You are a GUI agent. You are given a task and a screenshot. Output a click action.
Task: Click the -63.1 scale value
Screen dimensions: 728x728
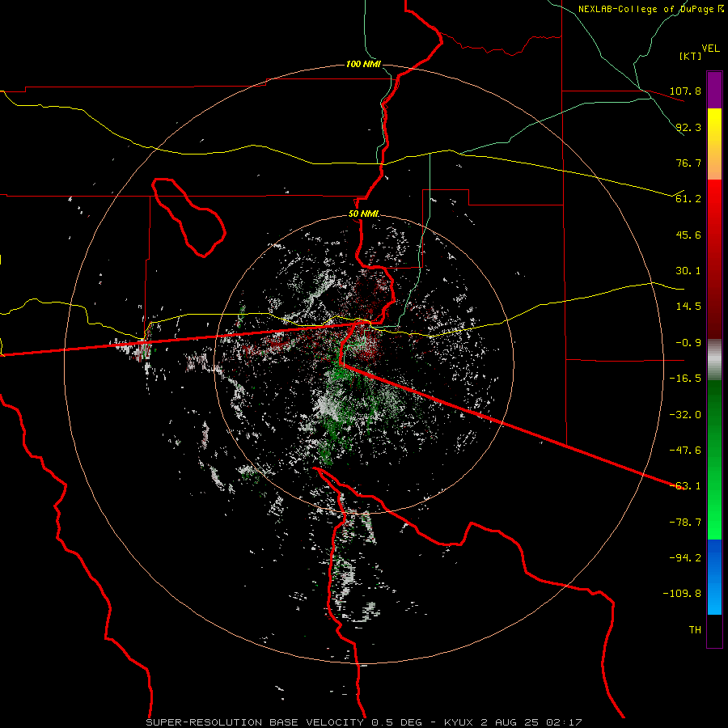685,486
